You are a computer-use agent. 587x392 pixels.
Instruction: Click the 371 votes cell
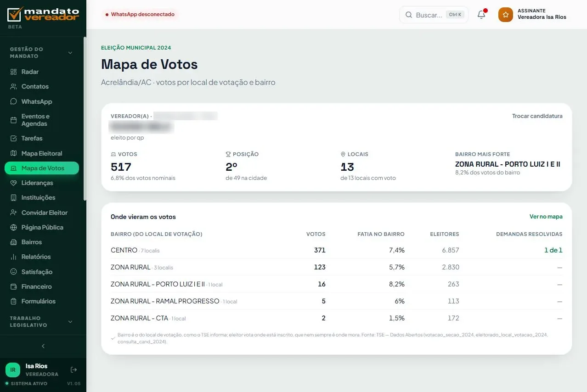coord(320,250)
